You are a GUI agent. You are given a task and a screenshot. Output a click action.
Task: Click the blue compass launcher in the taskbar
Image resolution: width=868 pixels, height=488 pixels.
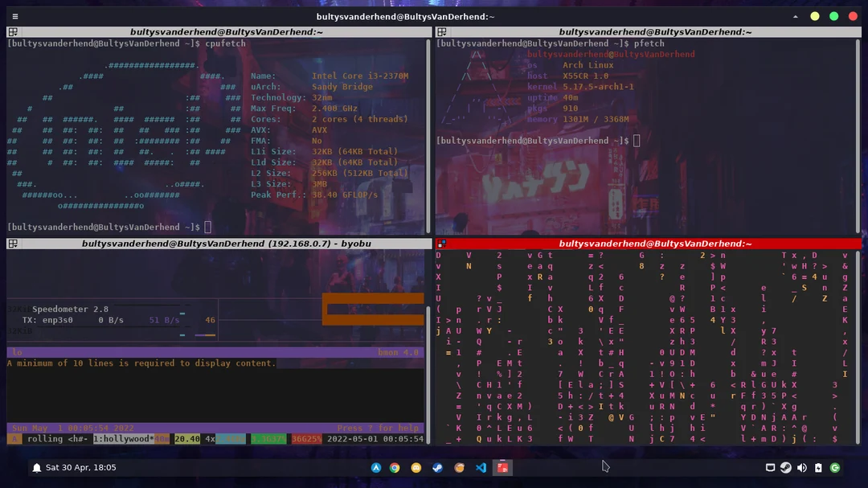coord(376,467)
